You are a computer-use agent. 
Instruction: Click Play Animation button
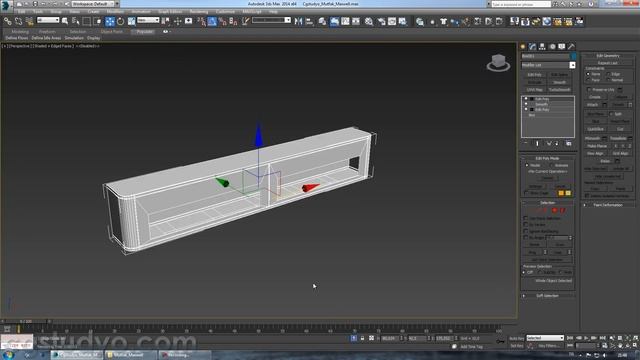coord(586,338)
